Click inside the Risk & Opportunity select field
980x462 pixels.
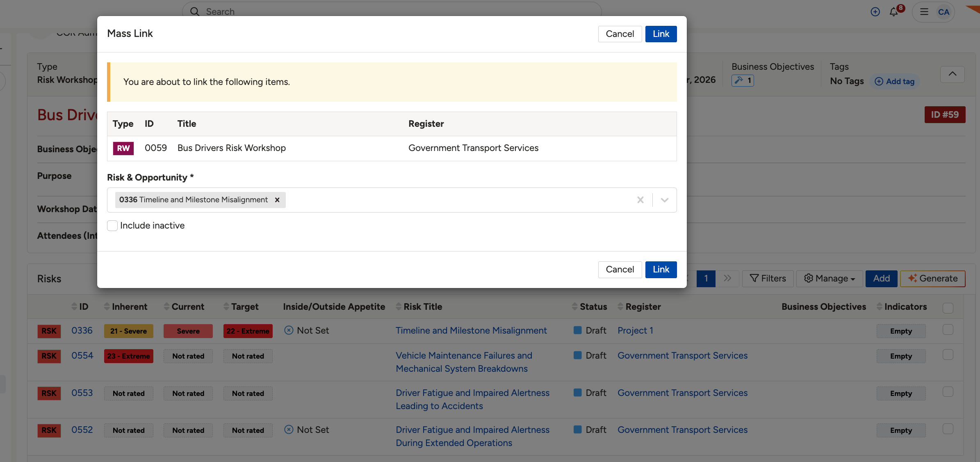(x=392, y=200)
